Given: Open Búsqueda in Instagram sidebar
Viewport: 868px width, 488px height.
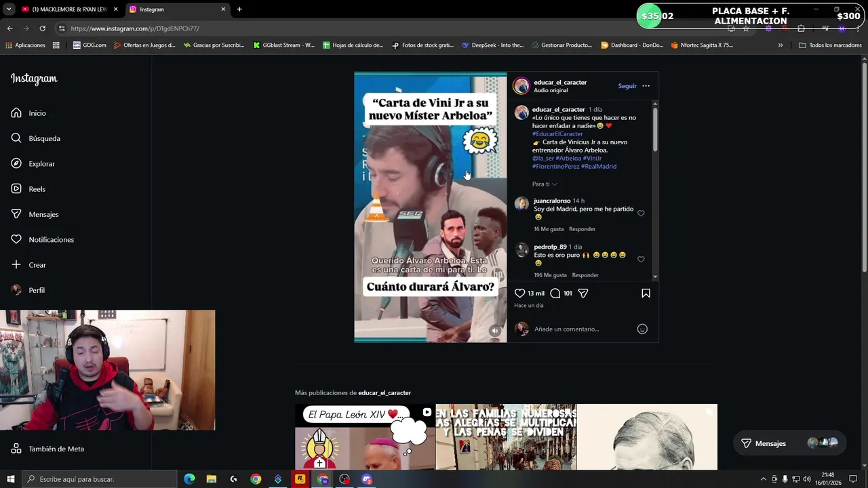Looking at the screenshot, I should (35, 138).
